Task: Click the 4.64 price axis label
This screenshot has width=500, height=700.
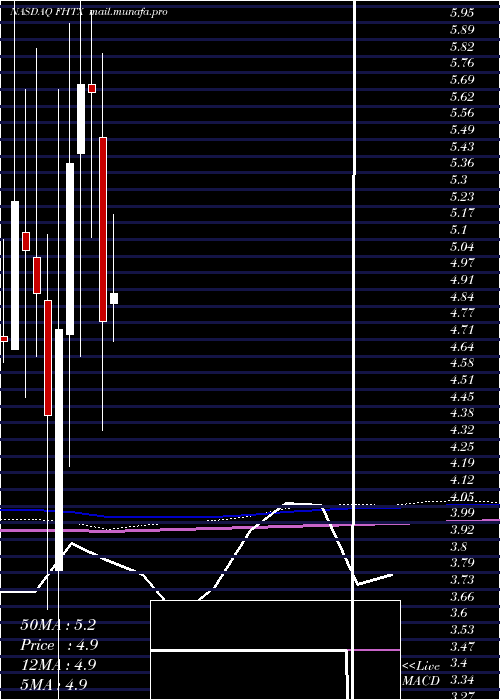Action: click(x=462, y=346)
